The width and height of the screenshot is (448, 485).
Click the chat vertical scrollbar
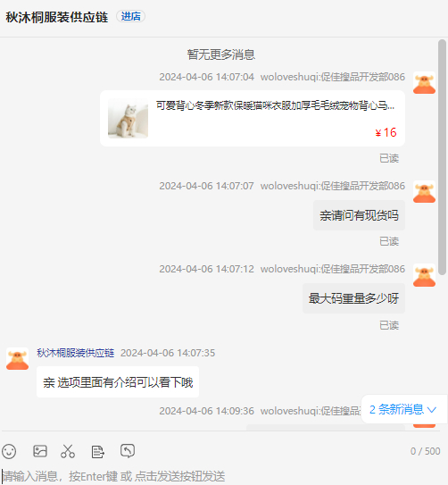442,157
